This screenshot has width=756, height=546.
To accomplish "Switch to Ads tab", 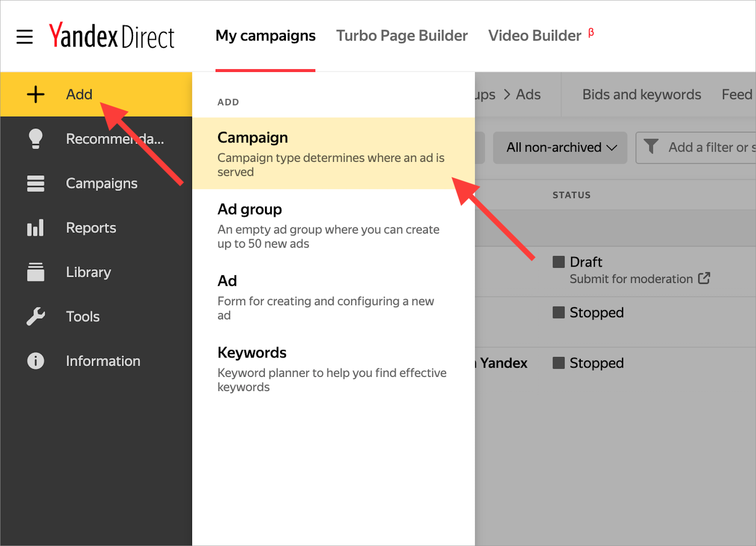I will [x=528, y=94].
